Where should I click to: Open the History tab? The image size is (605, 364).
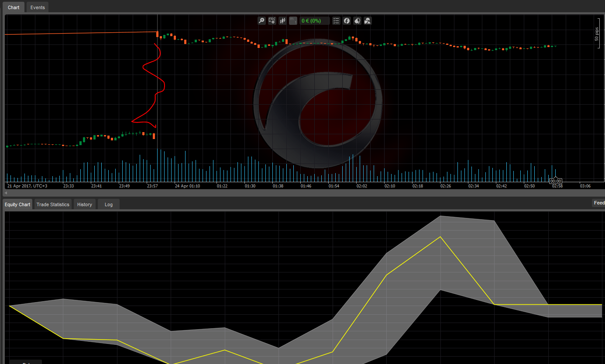[x=85, y=204]
